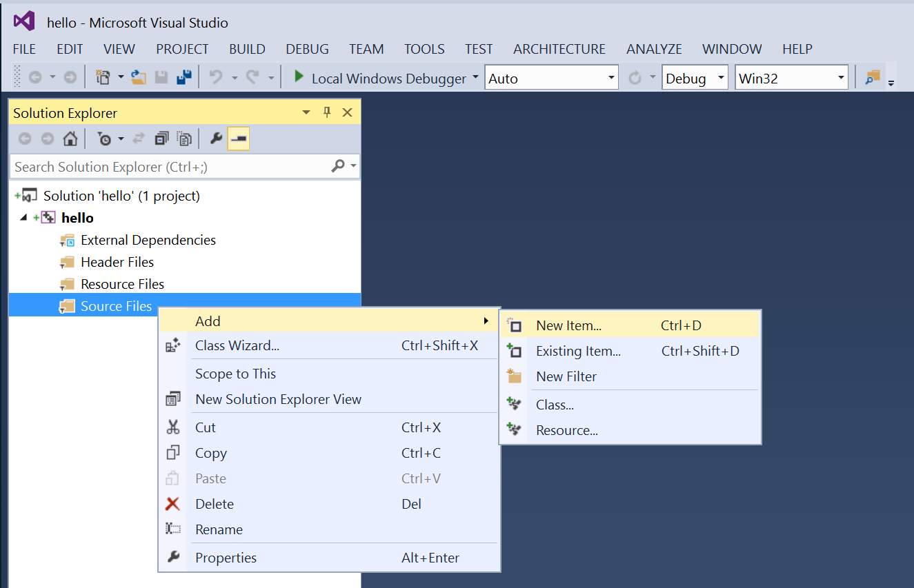The width and height of the screenshot is (914, 588).
Task: Close the Solution Explorer panel
Action: [347, 112]
